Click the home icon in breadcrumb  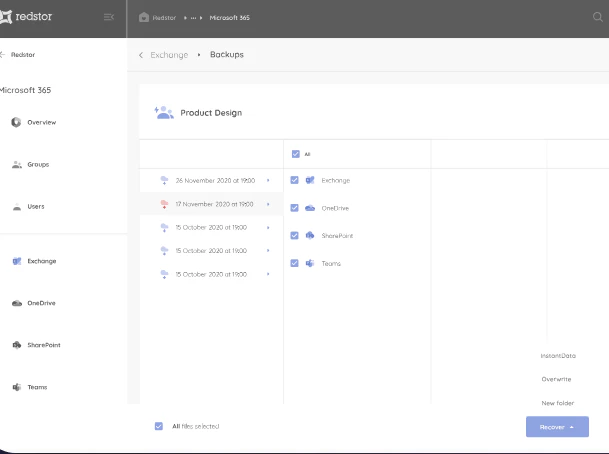tap(144, 17)
